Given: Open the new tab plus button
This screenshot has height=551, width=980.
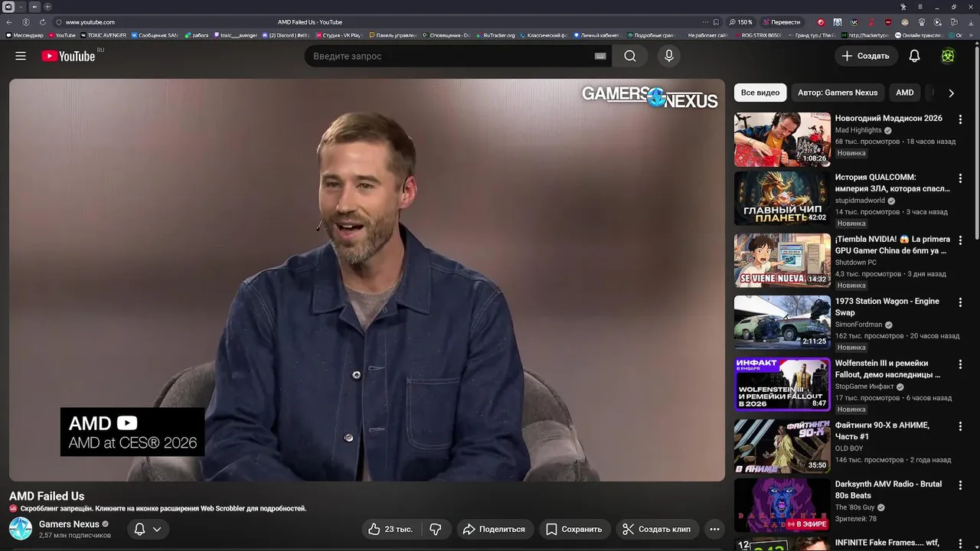Looking at the screenshot, I should pyautogui.click(x=47, y=7).
